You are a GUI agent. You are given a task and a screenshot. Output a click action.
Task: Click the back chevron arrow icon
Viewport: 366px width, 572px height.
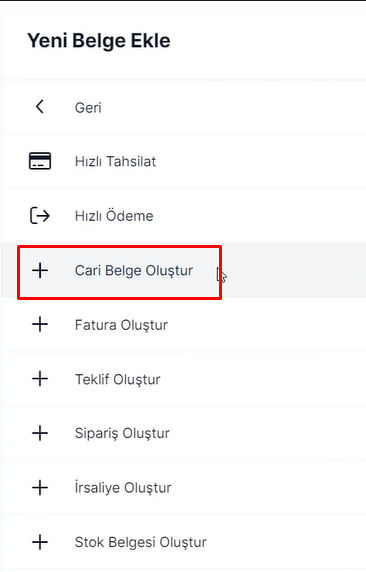(40, 107)
